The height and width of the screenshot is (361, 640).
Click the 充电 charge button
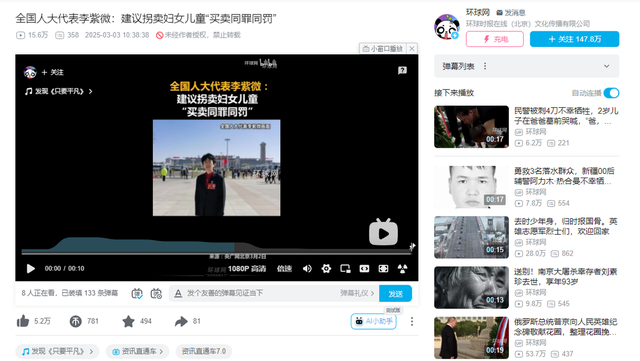pyautogui.click(x=495, y=39)
